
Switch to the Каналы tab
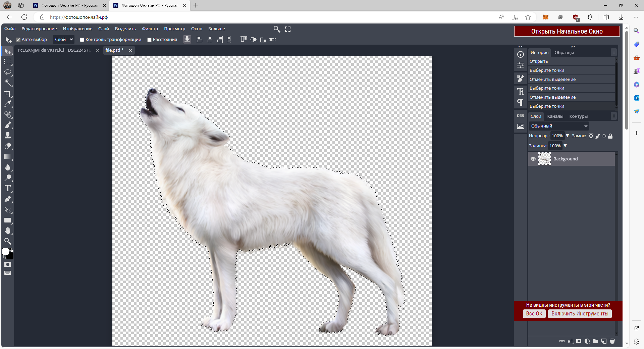(x=555, y=116)
